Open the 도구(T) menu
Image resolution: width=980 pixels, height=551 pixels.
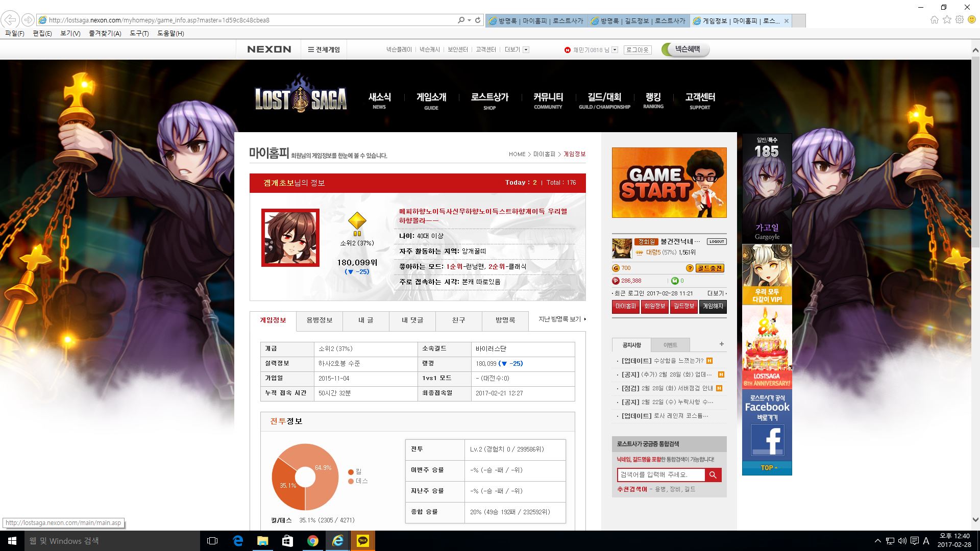click(x=139, y=33)
